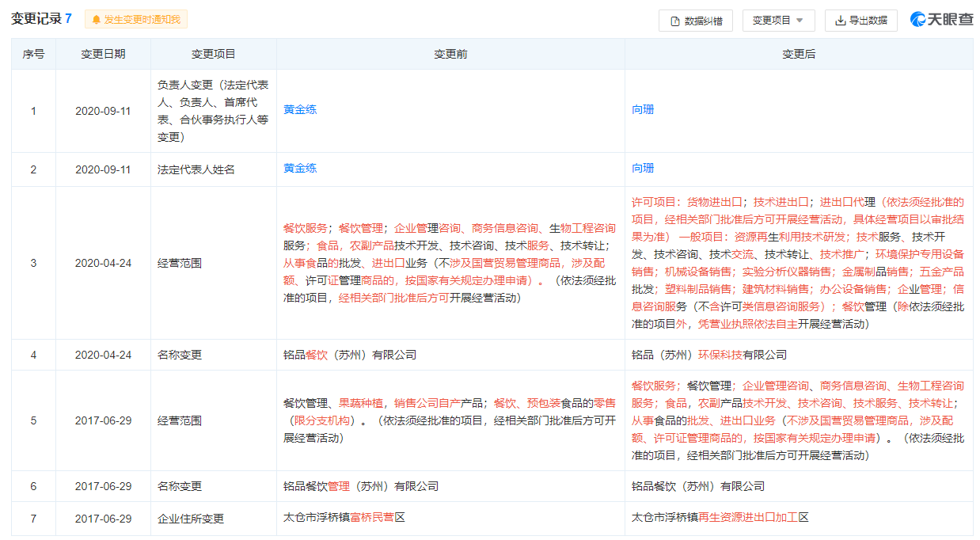Click the 序号 column header
The width and height of the screenshot is (980, 540).
[33, 55]
